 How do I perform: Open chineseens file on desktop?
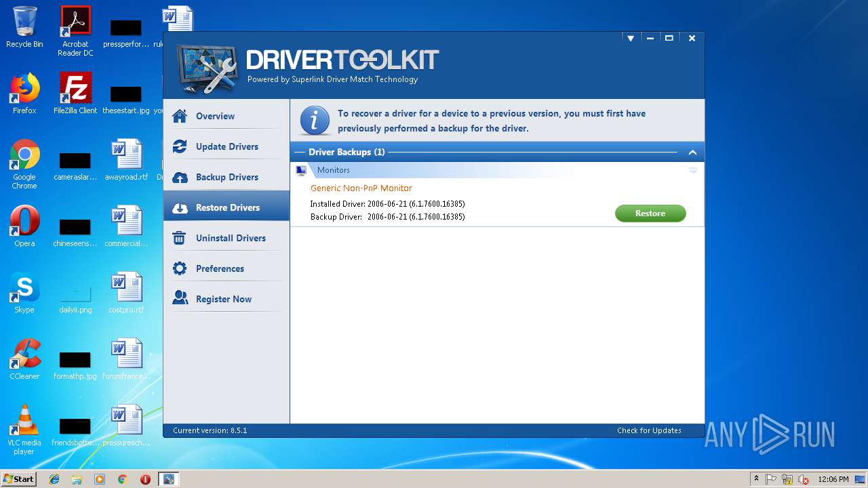click(x=75, y=232)
